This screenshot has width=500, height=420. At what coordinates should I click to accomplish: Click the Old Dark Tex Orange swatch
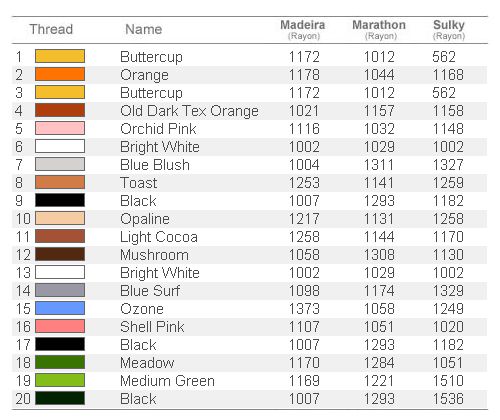(x=60, y=110)
